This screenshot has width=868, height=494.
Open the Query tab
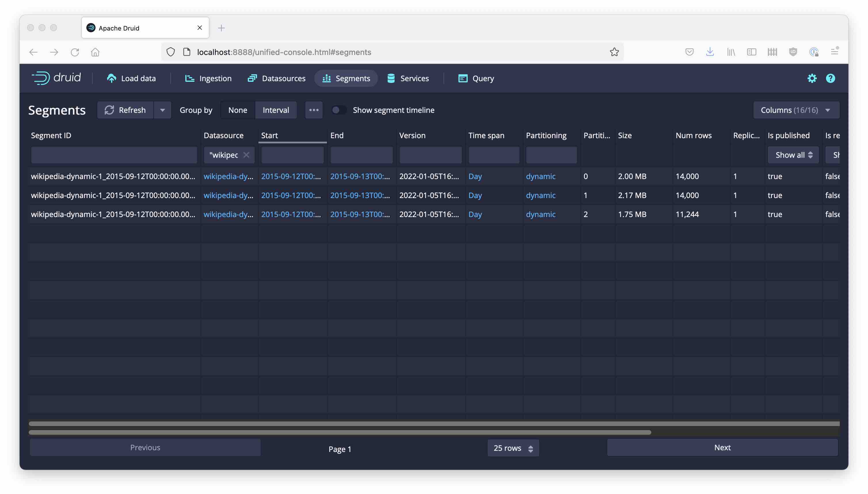pos(476,78)
